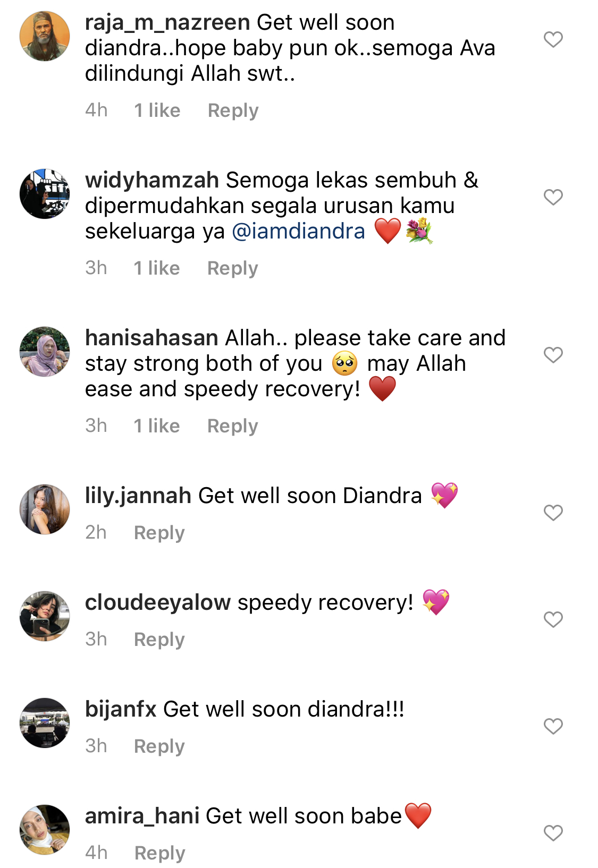Reply to hanisahasan's comment

coord(232,426)
